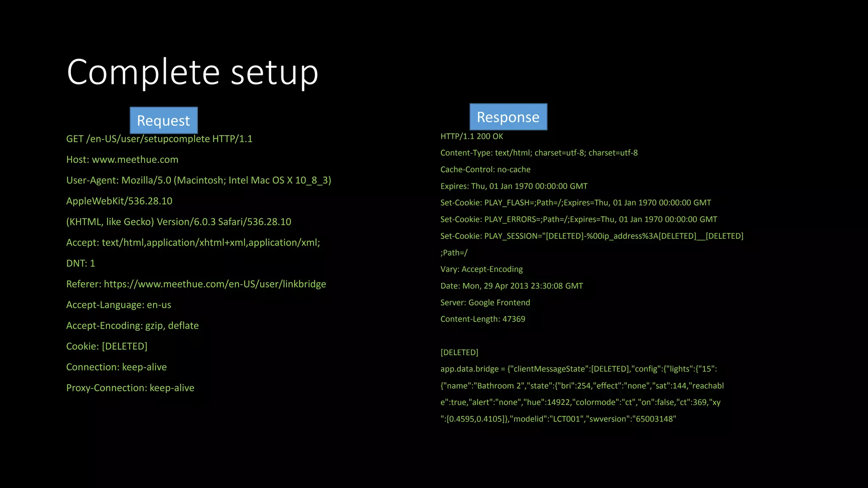Select the 'Set-Cookie: PLAY_ERRORS' line
Screen dimensions: 868x488
tap(579, 219)
